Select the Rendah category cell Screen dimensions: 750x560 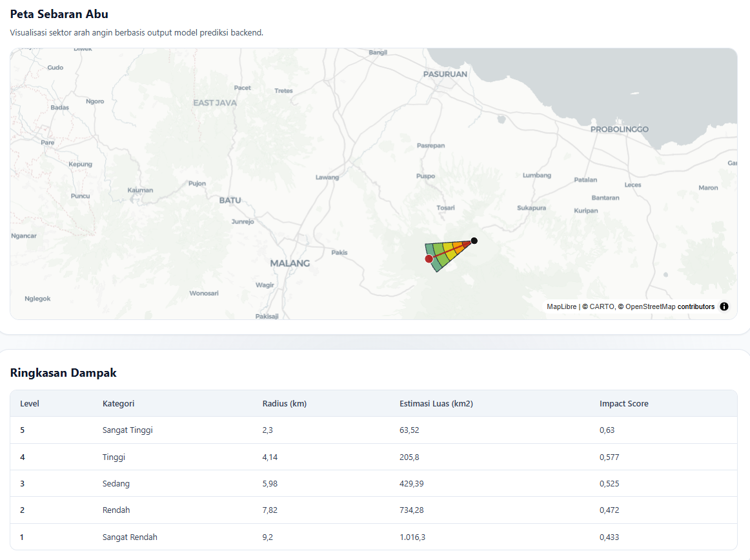tap(116, 510)
